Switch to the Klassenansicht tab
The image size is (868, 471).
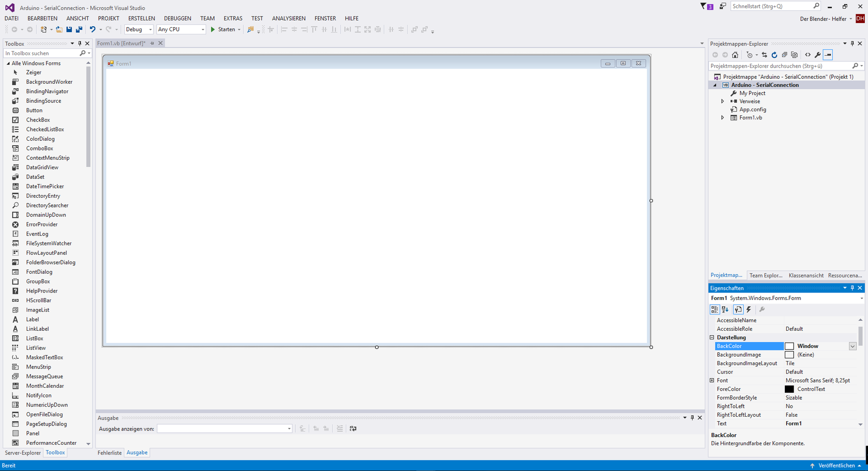click(x=806, y=275)
